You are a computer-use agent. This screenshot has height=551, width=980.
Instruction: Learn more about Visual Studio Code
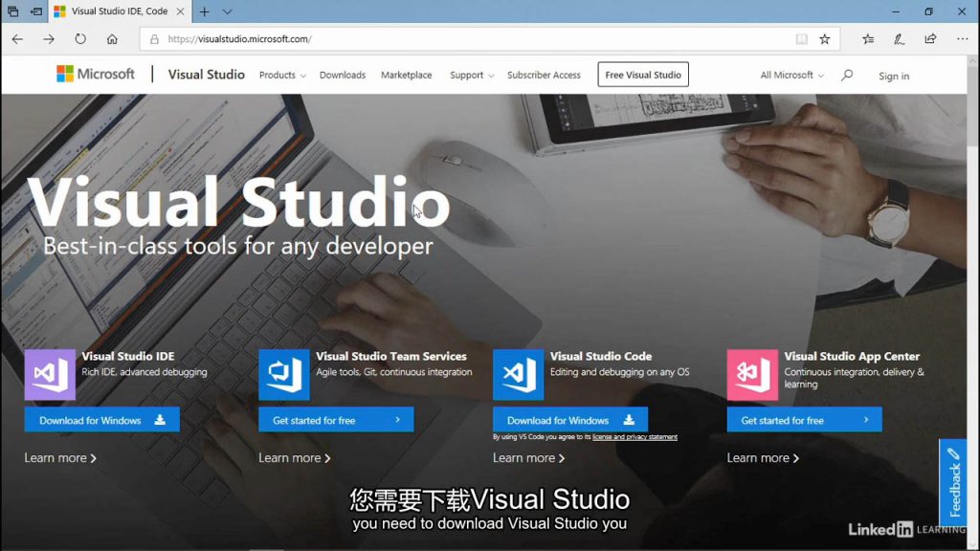click(x=528, y=458)
